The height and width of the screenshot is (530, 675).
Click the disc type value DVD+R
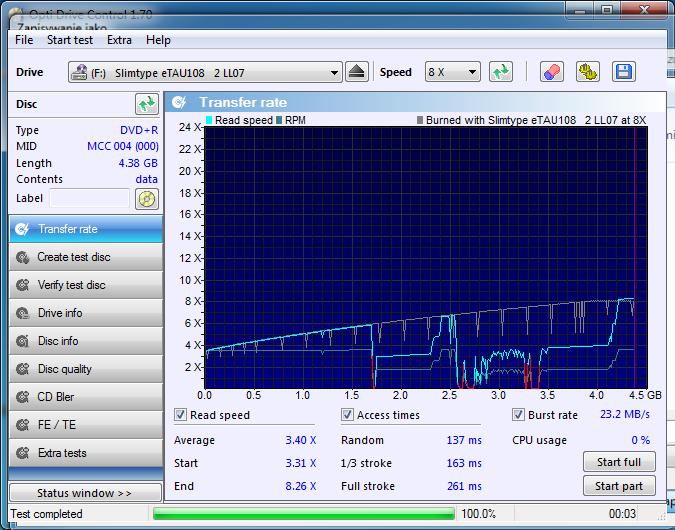[x=139, y=130]
